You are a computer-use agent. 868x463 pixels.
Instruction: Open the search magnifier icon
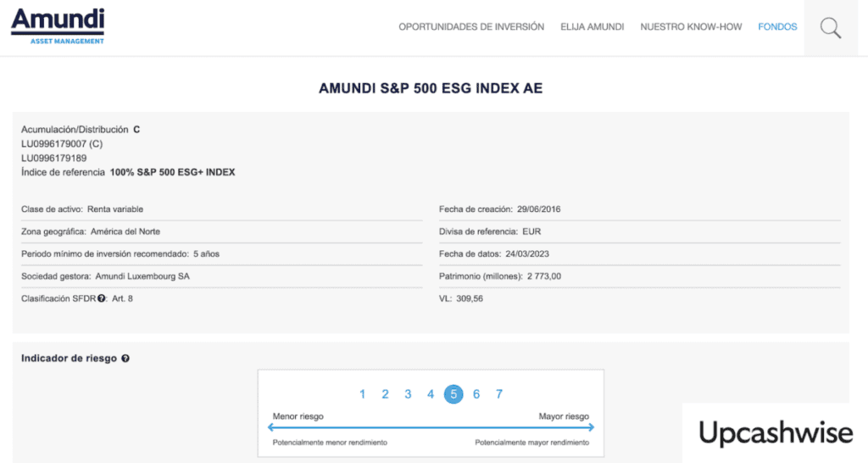click(831, 28)
